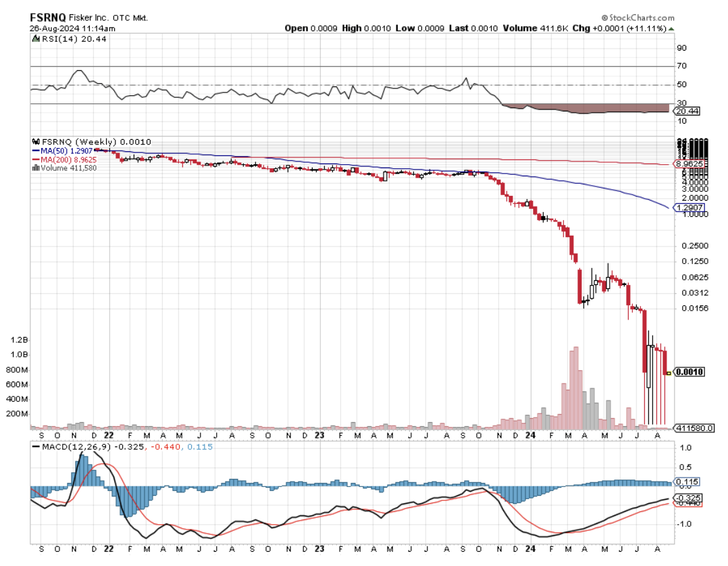Click the yellow latest candle marker
728x566 pixels.
(x=669, y=373)
